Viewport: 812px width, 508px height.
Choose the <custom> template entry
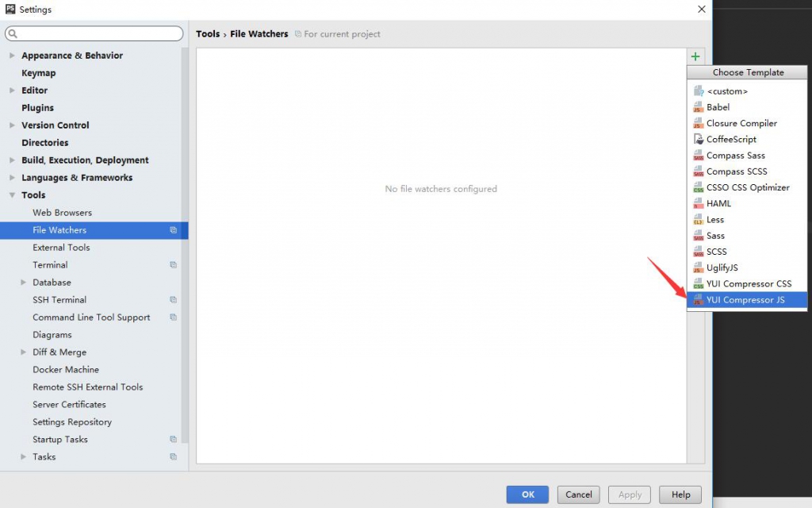(x=747, y=91)
